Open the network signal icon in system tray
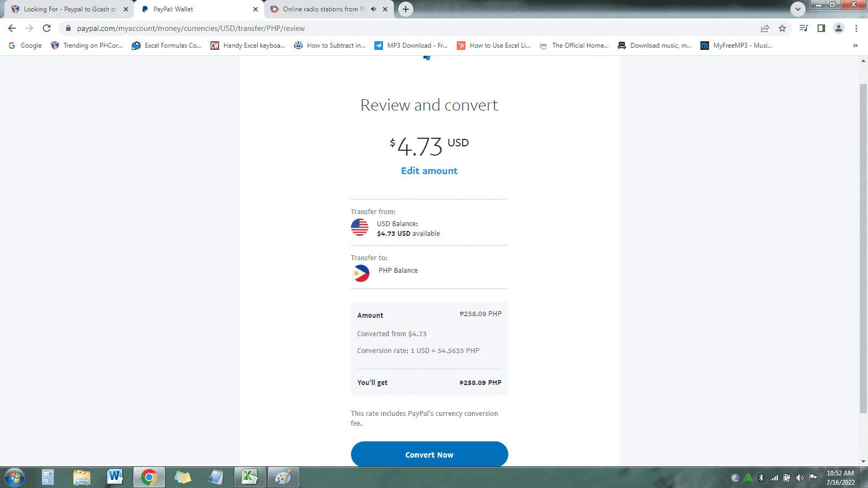The height and width of the screenshot is (488, 868). click(774, 478)
